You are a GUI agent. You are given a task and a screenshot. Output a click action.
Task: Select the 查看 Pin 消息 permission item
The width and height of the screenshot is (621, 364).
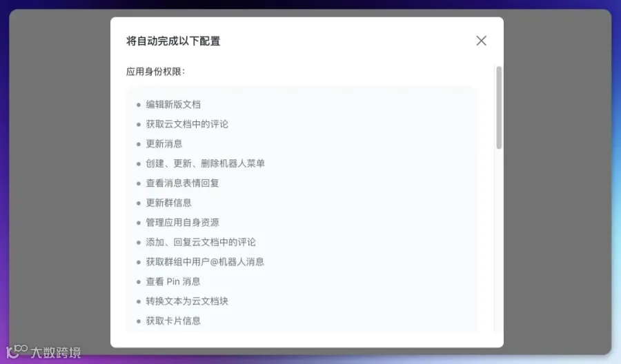point(173,282)
